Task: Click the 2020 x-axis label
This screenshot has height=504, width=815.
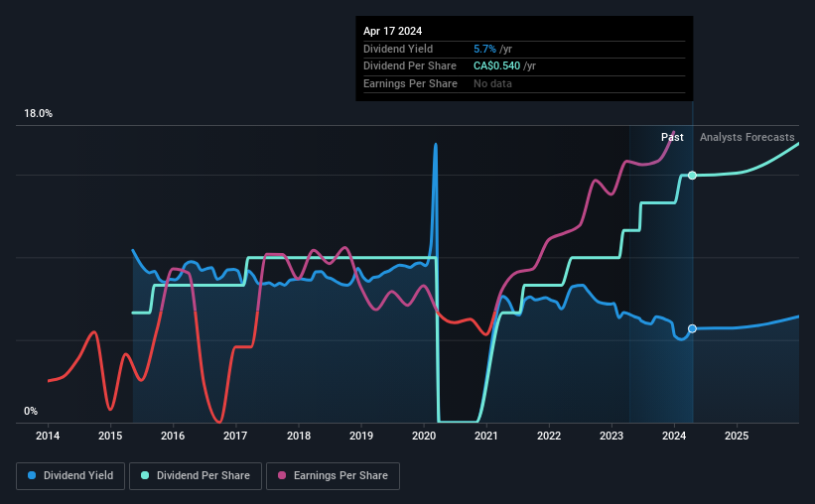Action: point(424,436)
